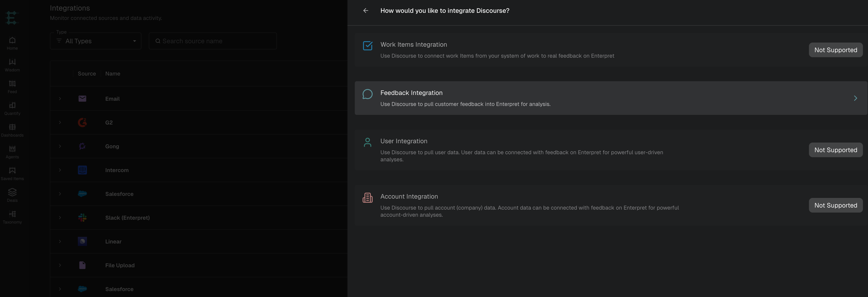Screen dimensions: 868x297
Task: Expand the Gong source row
Action: (60, 146)
